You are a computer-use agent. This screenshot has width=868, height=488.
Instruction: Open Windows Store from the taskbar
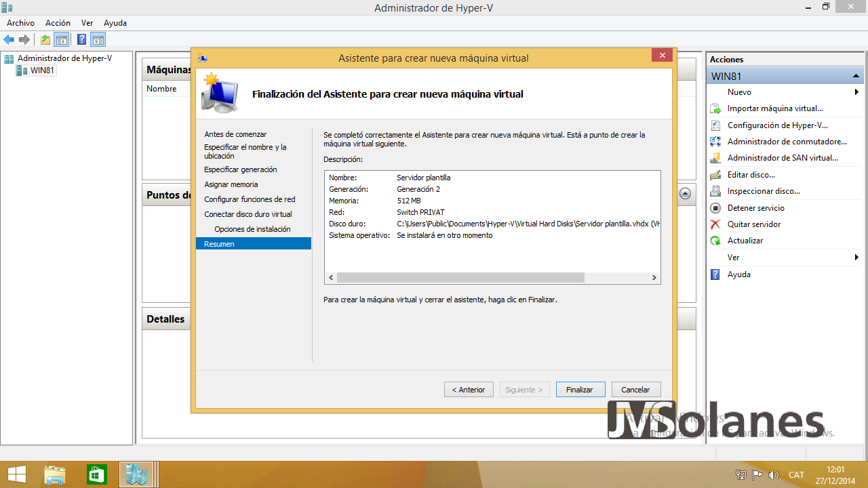(x=97, y=474)
